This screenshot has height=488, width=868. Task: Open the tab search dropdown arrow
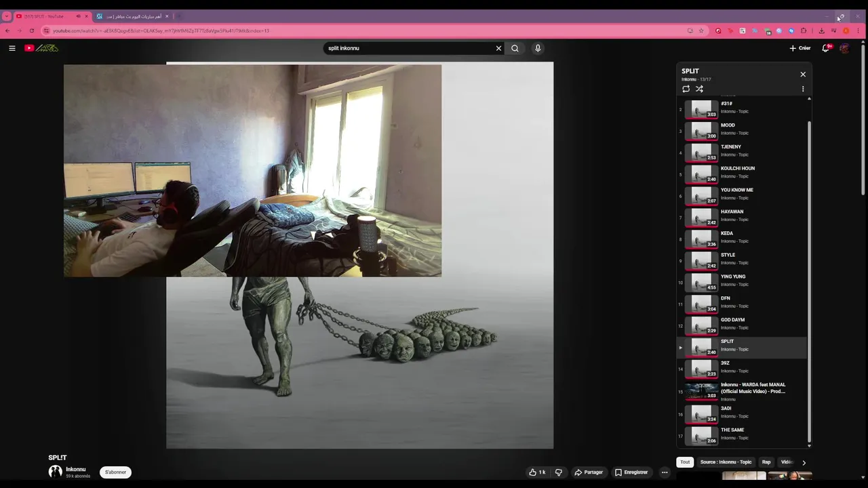point(6,16)
